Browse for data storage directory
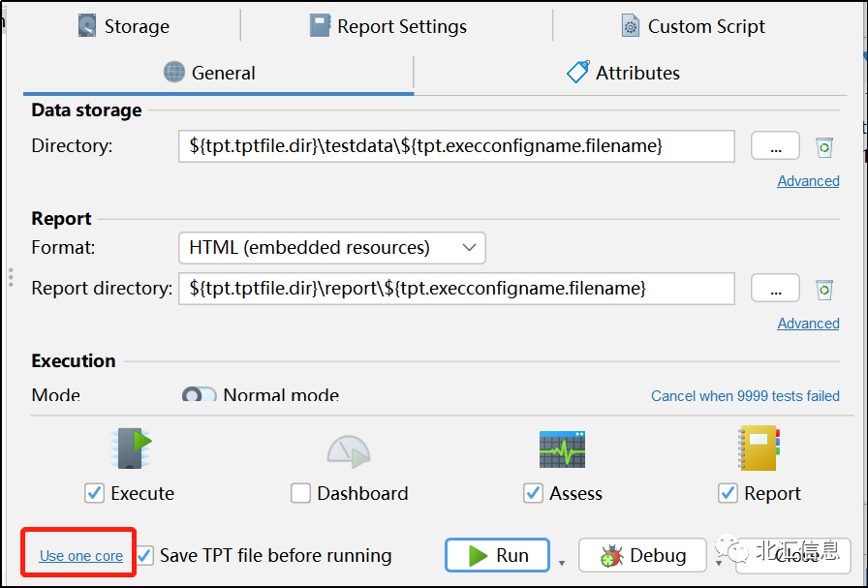The width and height of the screenshot is (868, 588). pyautogui.click(x=775, y=146)
